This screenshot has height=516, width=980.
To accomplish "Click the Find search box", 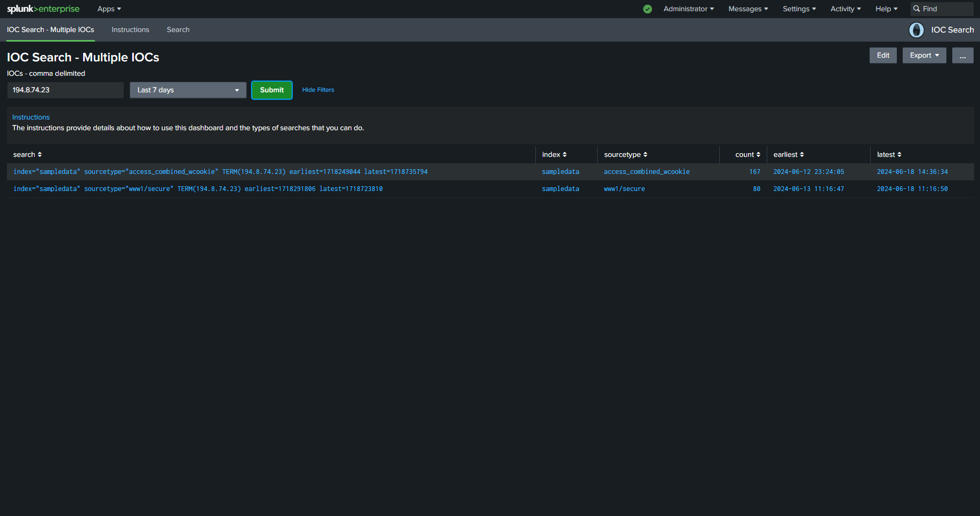I will pyautogui.click(x=942, y=9).
